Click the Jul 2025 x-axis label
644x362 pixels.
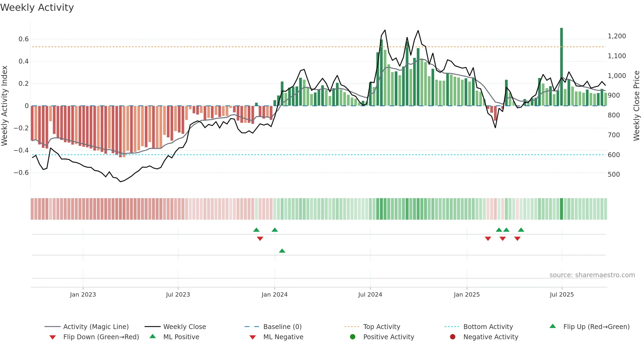(562, 294)
